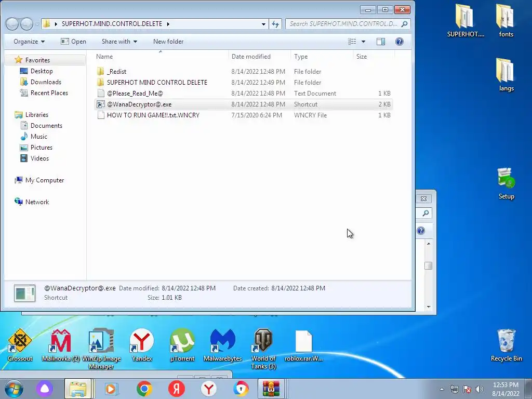Select World of Tanks (3) shortcut
Screen dimensions: 532x399
click(263, 349)
